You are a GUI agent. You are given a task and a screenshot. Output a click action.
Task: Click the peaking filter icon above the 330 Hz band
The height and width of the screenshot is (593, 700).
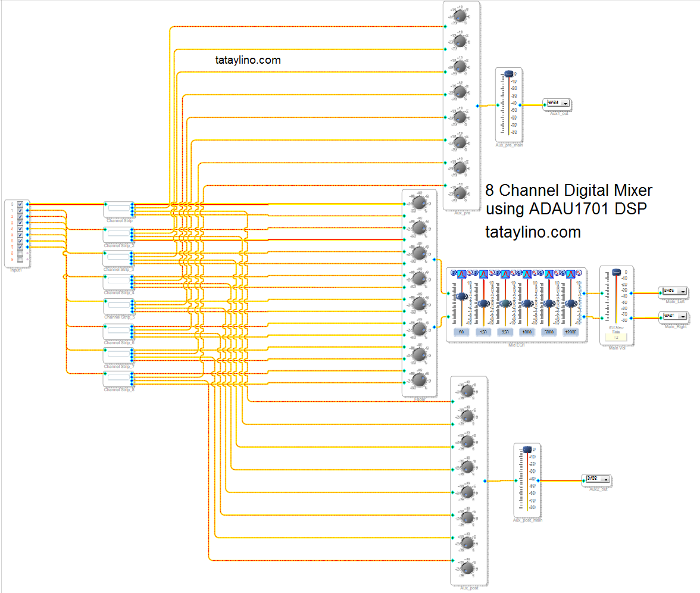(505, 274)
